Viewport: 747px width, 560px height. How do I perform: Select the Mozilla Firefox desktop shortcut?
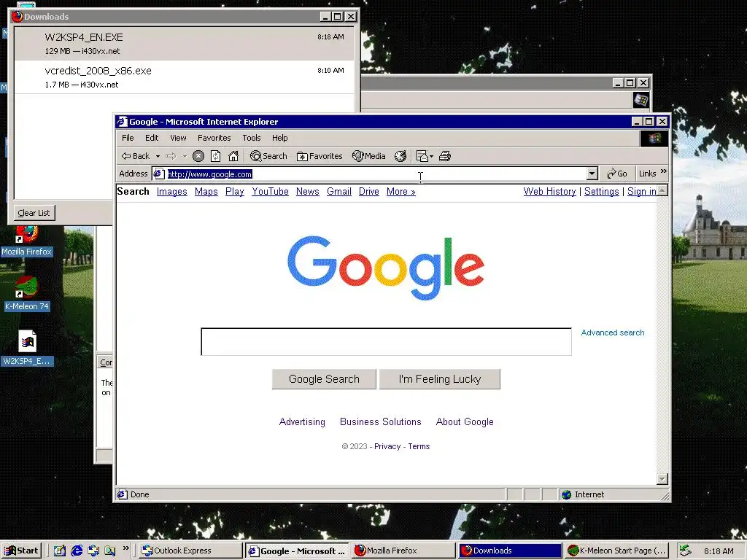pyautogui.click(x=27, y=241)
